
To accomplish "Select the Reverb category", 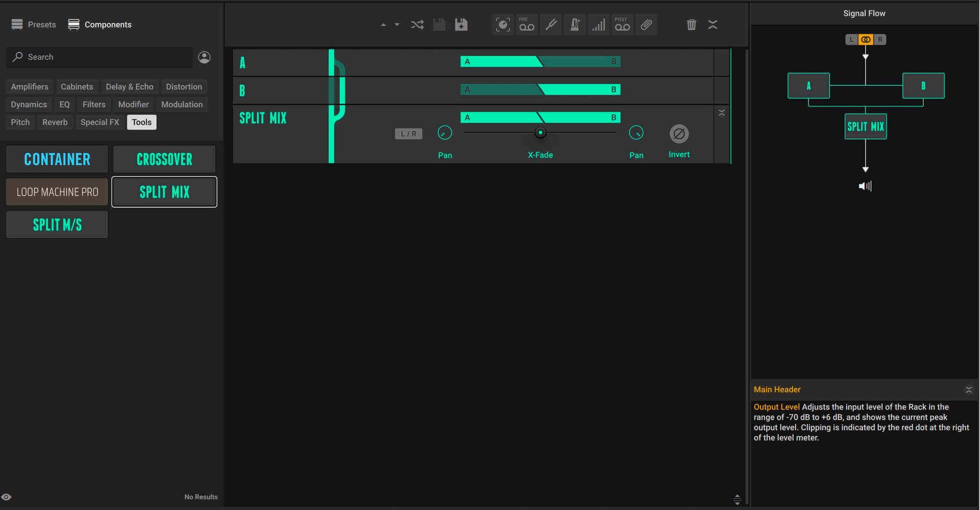I will 55,122.
